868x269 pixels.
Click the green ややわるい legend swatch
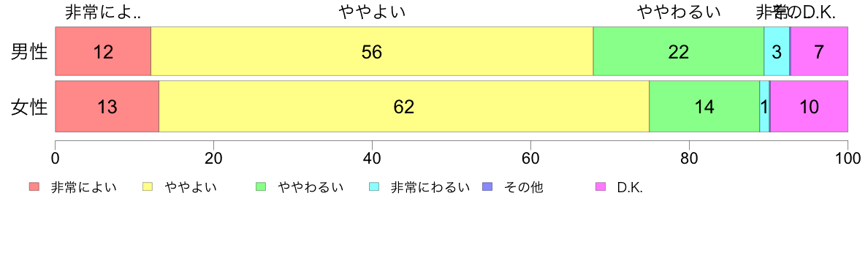(x=262, y=187)
